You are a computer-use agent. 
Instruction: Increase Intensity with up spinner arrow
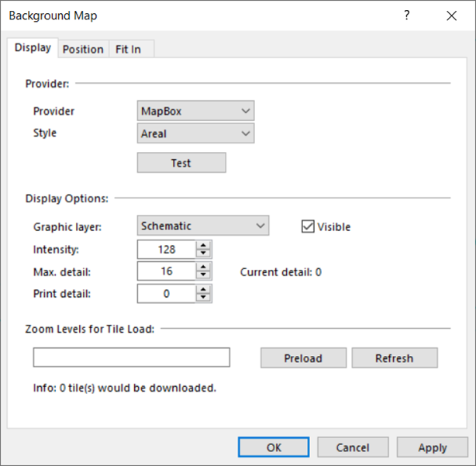(x=203, y=245)
